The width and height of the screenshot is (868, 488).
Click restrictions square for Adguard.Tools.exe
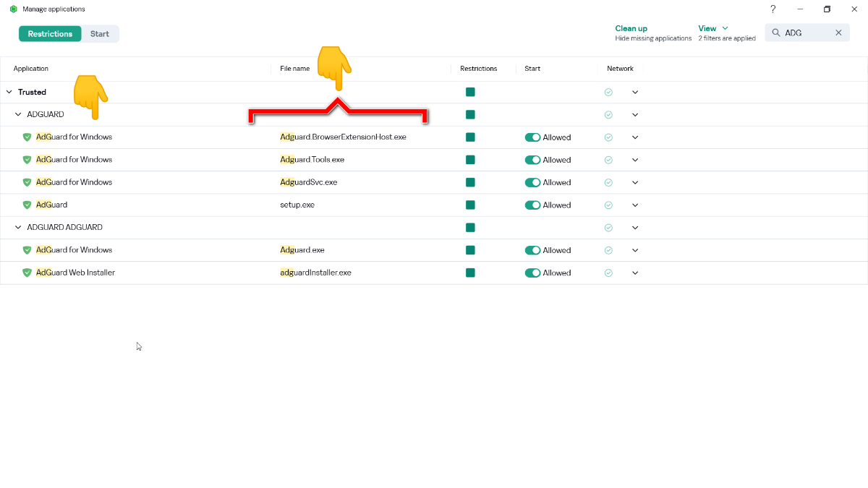click(470, 160)
